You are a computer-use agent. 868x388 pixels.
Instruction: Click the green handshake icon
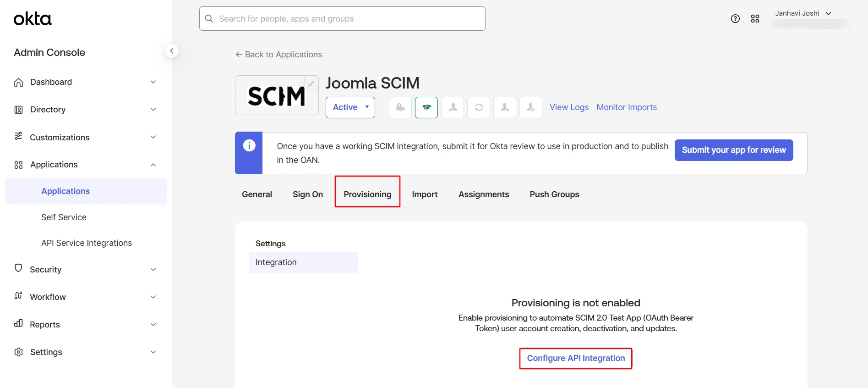426,107
